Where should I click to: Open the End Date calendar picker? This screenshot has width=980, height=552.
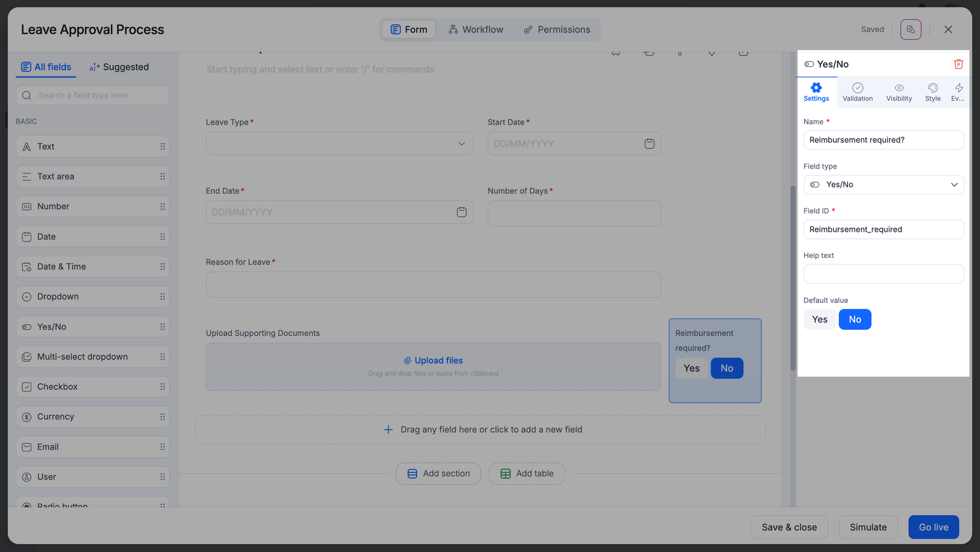tap(462, 212)
